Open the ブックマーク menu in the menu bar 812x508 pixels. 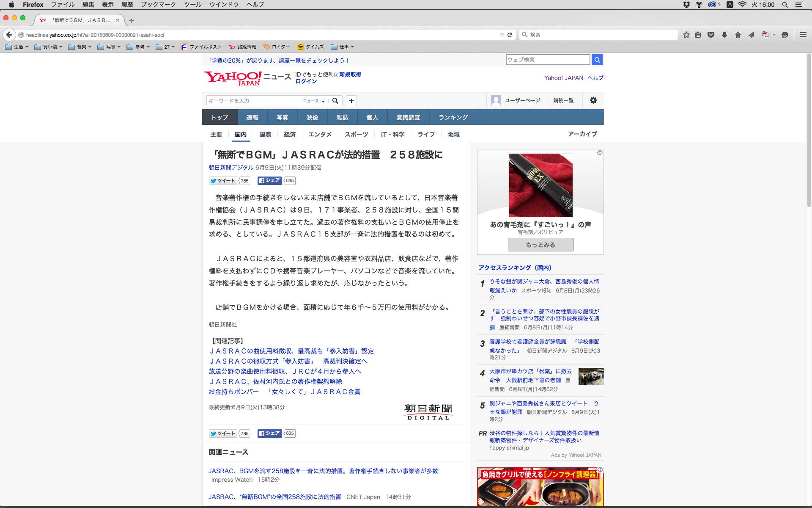[x=158, y=5]
